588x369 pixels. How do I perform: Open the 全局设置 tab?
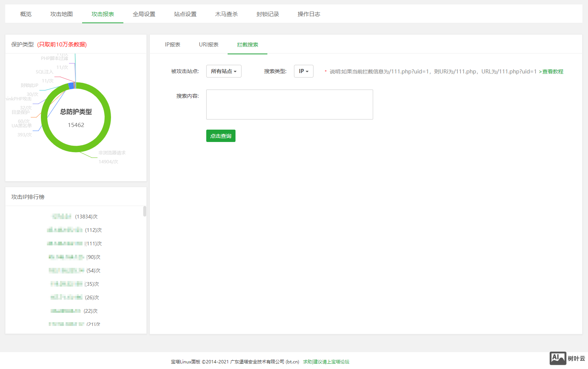(x=144, y=14)
